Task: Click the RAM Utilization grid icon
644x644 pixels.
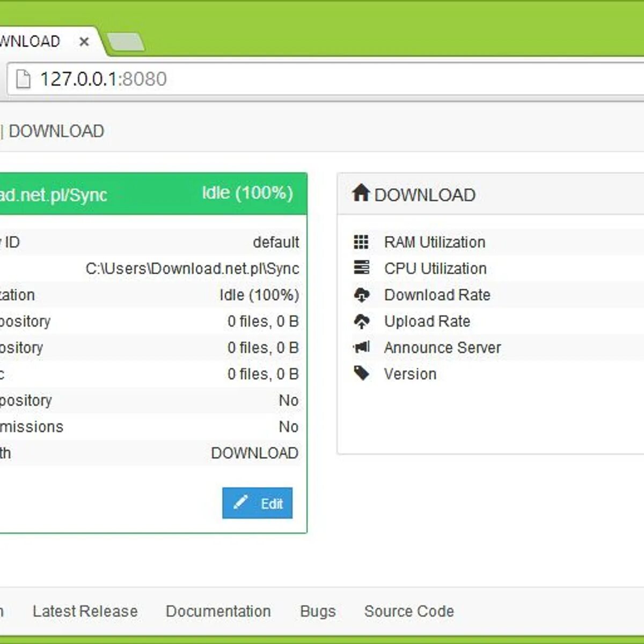Action: pyautogui.click(x=361, y=242)
